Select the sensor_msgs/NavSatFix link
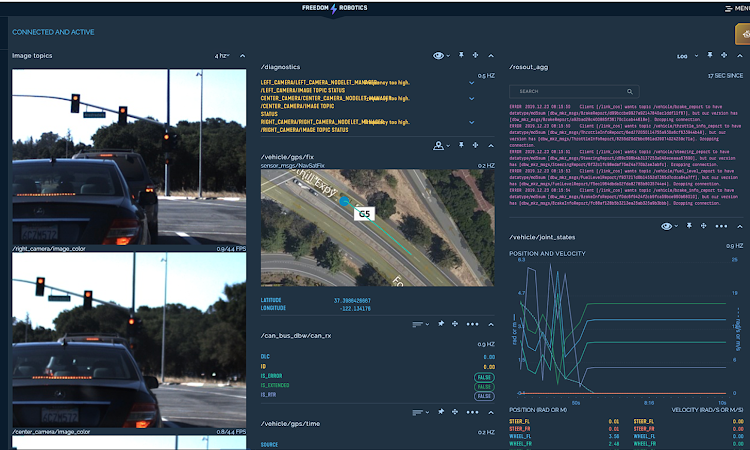 pyautogui.click(x=293, y=165)
